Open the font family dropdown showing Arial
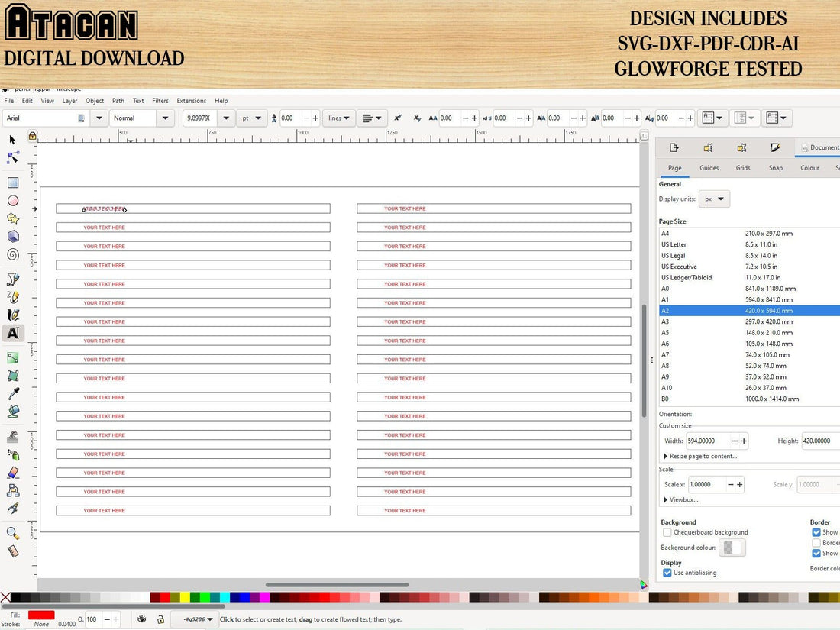The width and height of the screenshot is (840, 630). pos(98,118)
